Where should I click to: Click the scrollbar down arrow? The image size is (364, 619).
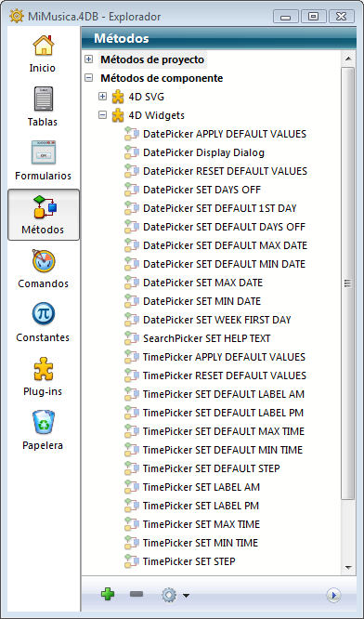tap(348, 568)
